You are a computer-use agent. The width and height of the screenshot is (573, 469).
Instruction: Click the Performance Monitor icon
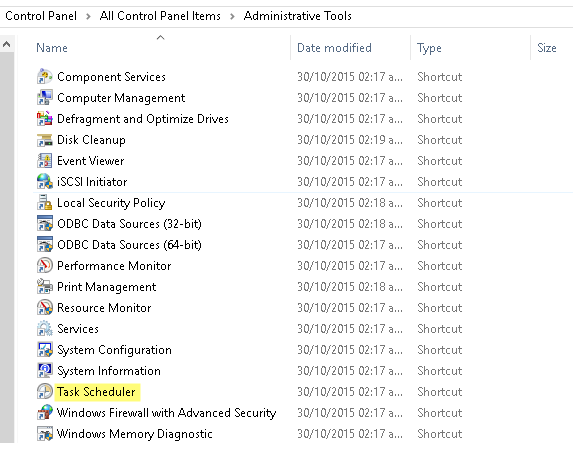[x=45, y=266]
